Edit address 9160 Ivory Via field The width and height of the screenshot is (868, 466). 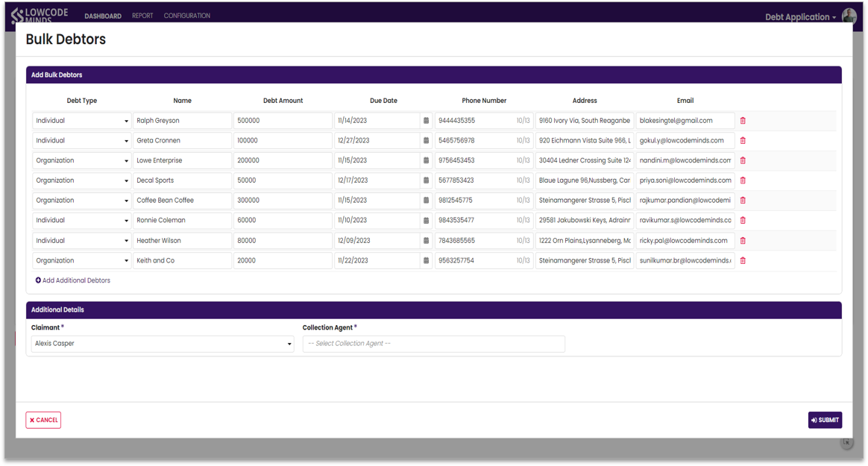585,121
